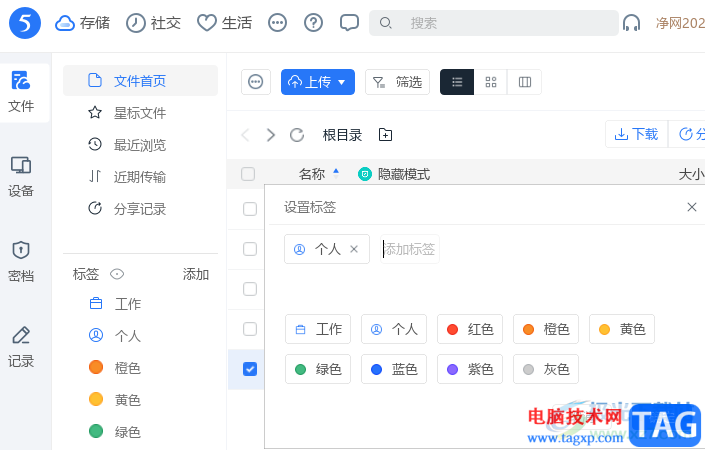
Task: Uncheck the selected fifth row checkbox
Action: [250, 369]
